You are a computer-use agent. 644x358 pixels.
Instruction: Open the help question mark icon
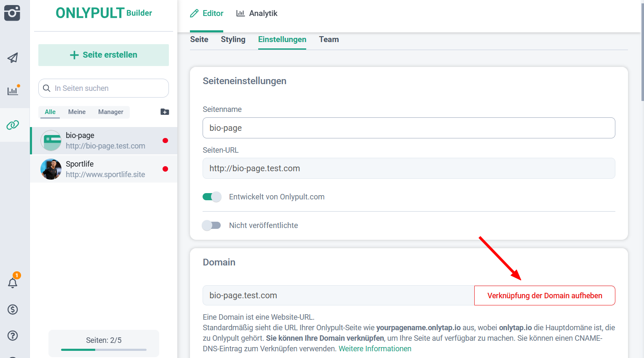tap(13, 335)
